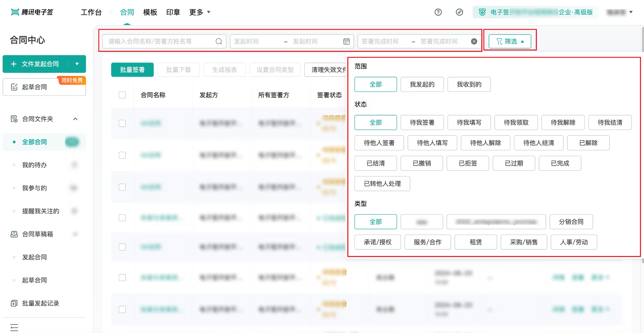Select status filter 已完成
This screenshot has height=333, width=644.
560,163
